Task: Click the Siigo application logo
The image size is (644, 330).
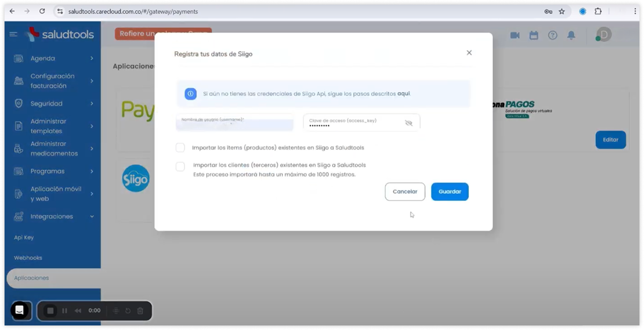Action: (x=135, y=178)
